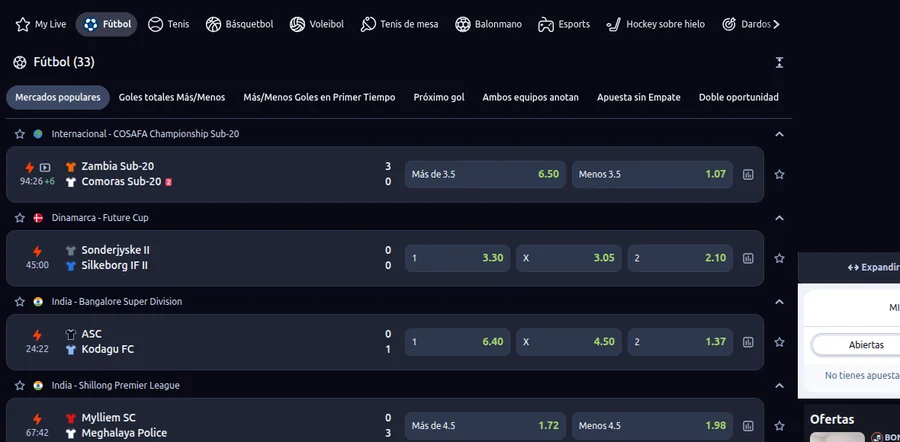Open the Kodagu FC team name

coord(108,350)
